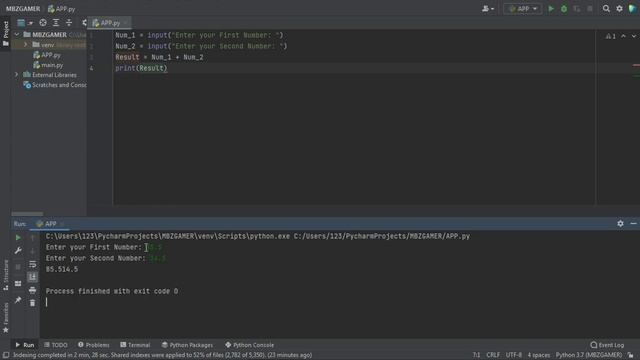640x360 pixels.
Task: Open APP.py in the project tree
Action: click(47, 55)
